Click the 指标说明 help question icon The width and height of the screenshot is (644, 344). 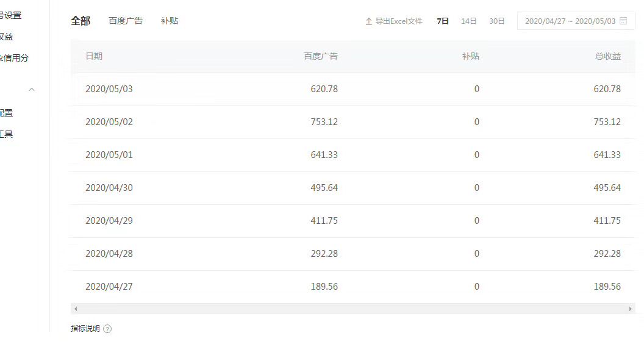pos(107,329)
